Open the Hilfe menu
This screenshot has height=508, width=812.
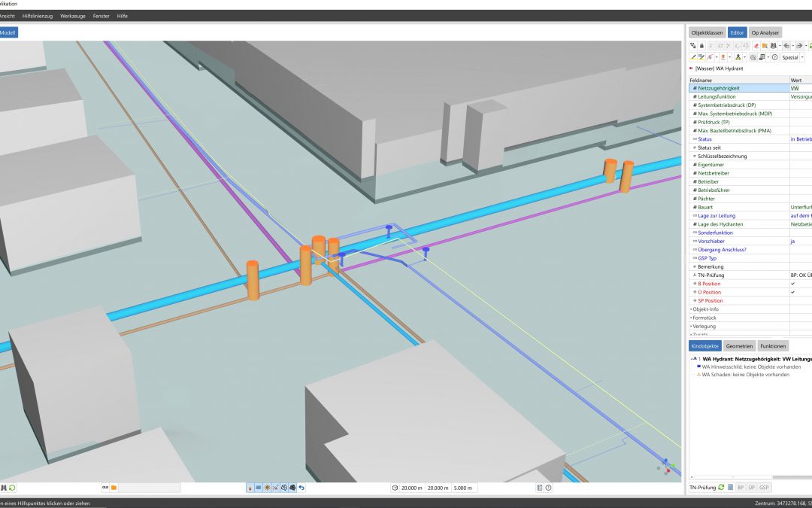(x=123, y=16)
